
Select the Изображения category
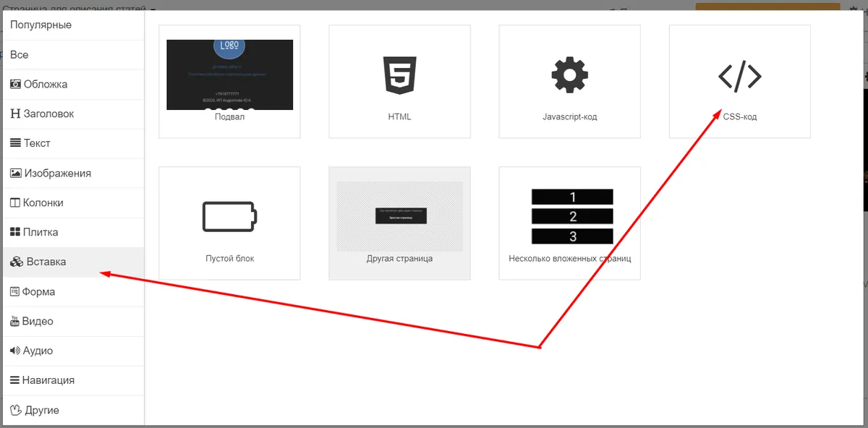click(72, 174)
